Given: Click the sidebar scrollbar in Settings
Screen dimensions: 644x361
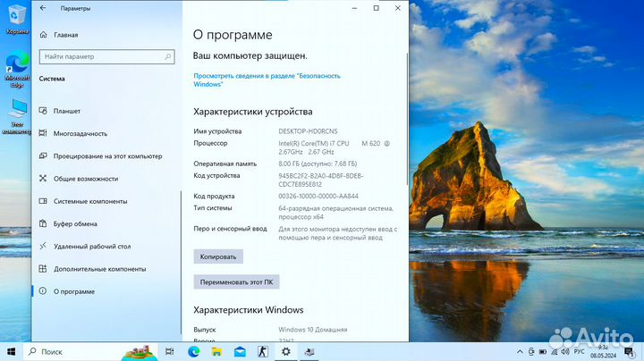Looking at the screenshot, I should [x=181, y=263].
